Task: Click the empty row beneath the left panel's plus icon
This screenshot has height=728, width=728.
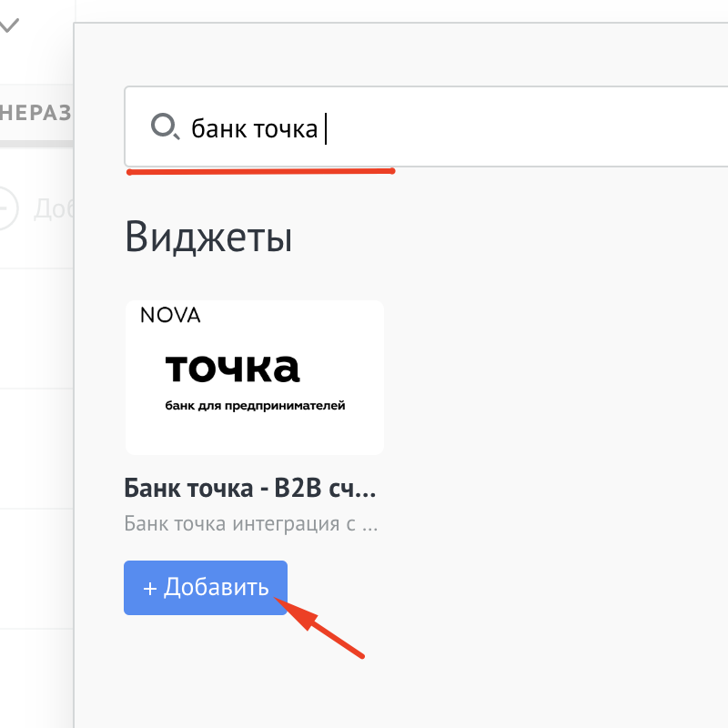Action: click(36, 328)
